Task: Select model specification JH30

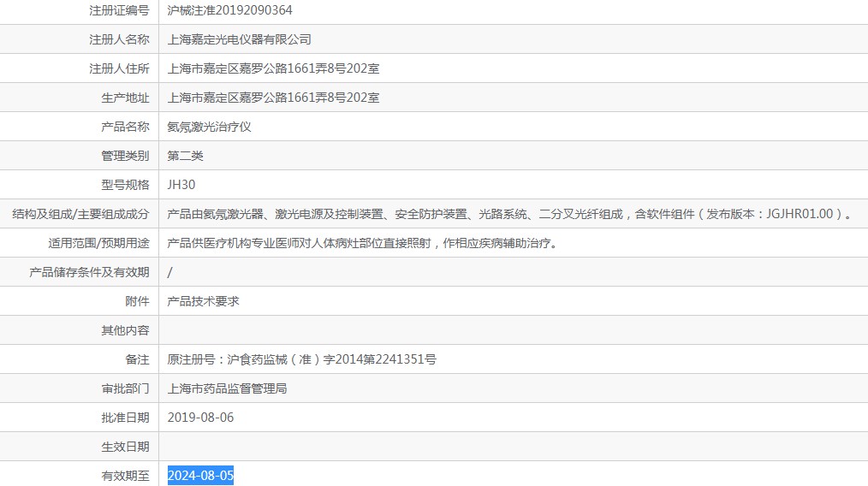Action: (181, 185)
